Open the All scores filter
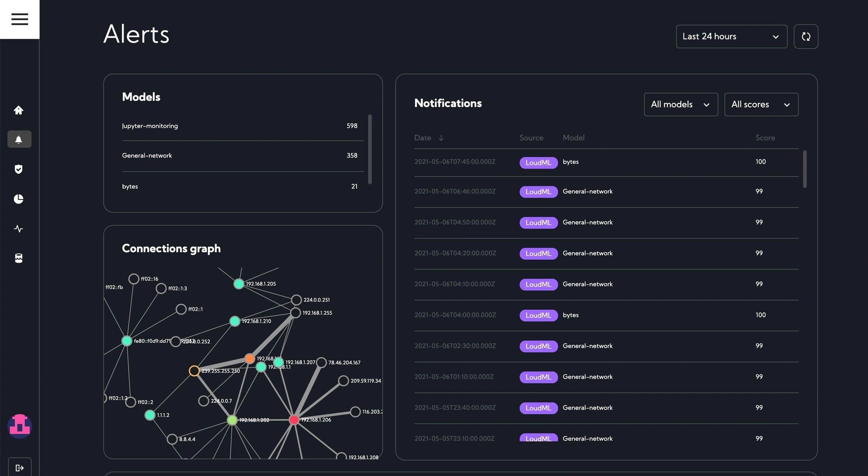The height and width of the screenshot is (476, 868). click(x=761, y=104)
